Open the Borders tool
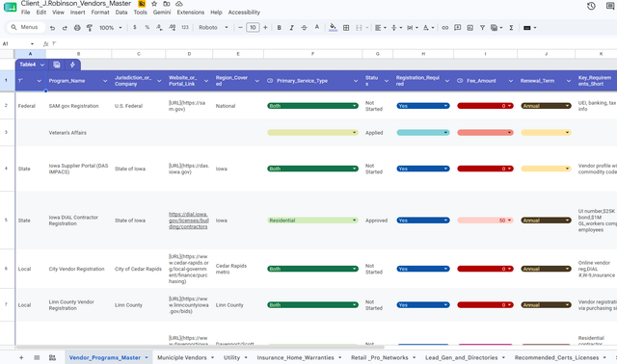This screenshot has width=617, height=364. point(346,28)
